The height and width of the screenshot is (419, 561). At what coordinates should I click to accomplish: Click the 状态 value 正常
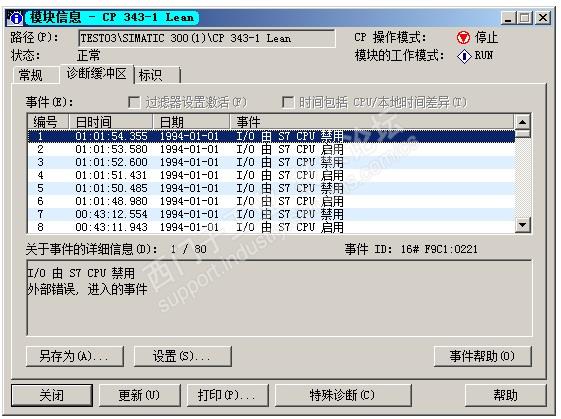pyautogui.click(x=89, y=56)
